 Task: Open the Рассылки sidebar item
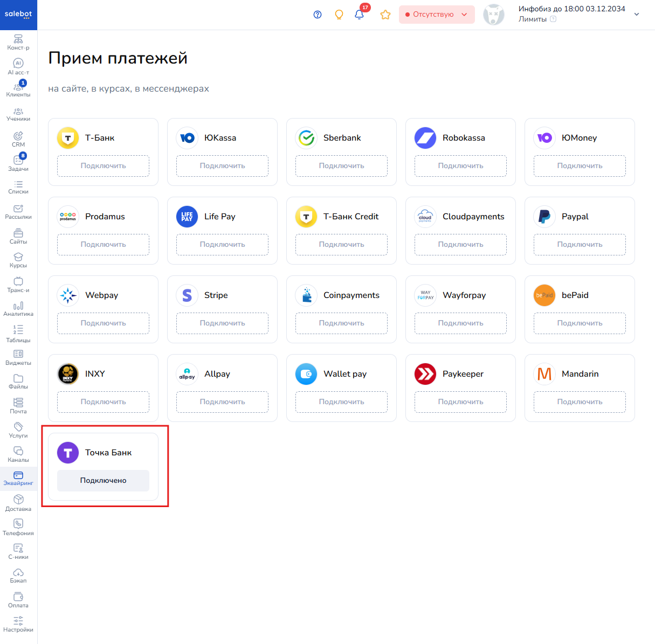pos(18,212)
